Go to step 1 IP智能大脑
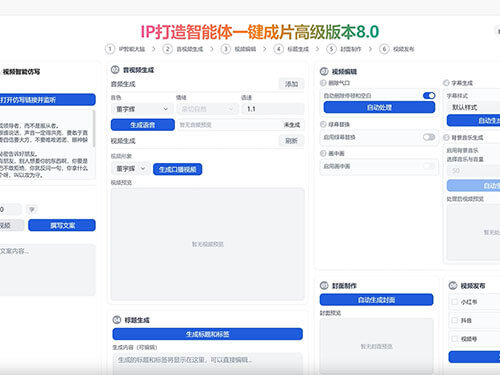The image size is (500, 375). [126, 49]
